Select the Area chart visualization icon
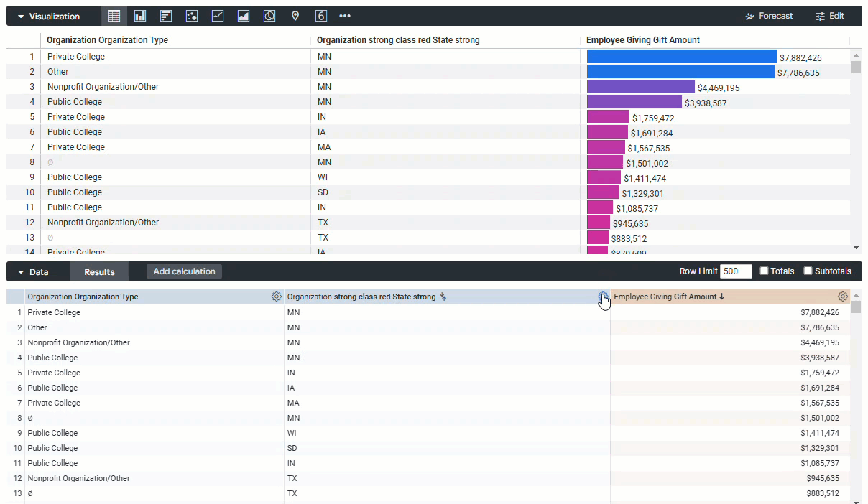The image size is (868, 504). pyautogui.click(x=244, y=16)
